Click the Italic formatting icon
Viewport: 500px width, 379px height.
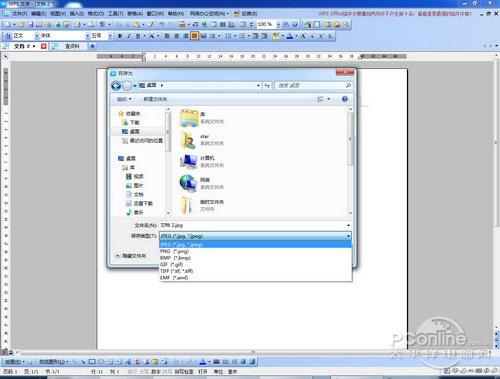[x=129, y=36]
